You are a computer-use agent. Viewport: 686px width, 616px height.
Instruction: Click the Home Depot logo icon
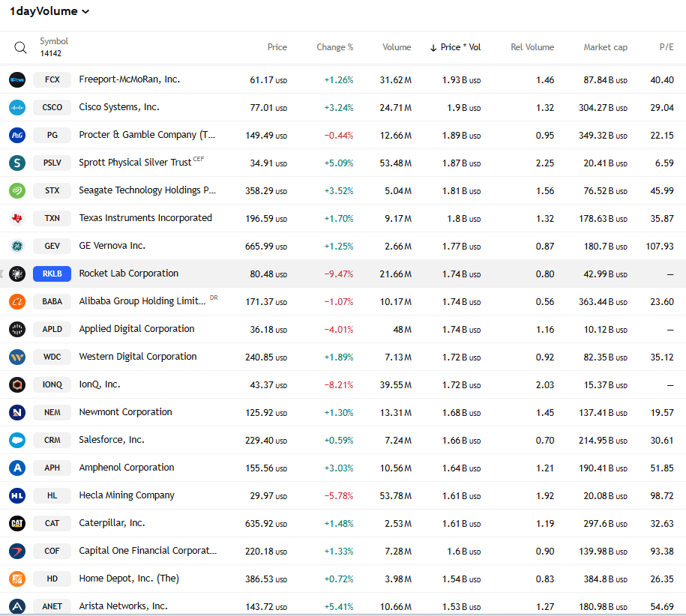17,579
